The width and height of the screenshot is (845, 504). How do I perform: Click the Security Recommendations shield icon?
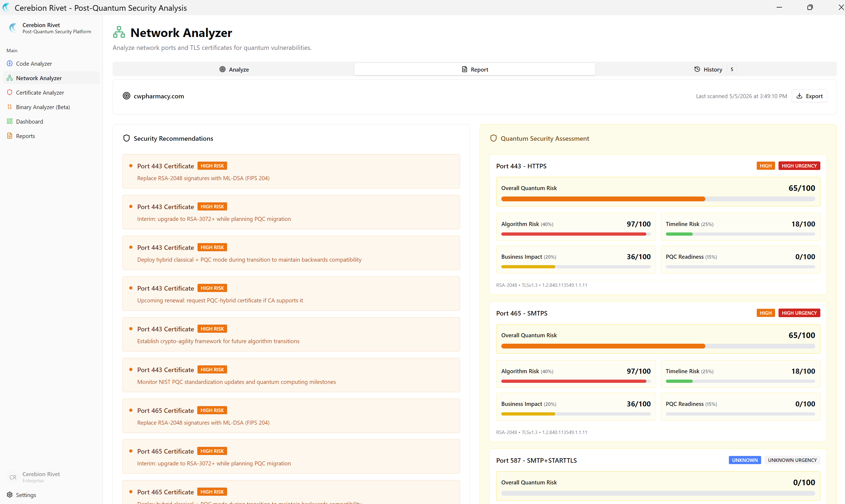126,139
